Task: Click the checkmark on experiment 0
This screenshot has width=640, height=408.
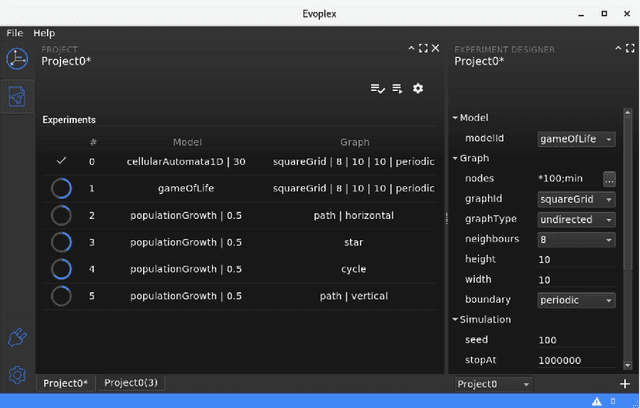Action: tap(61, 161)
